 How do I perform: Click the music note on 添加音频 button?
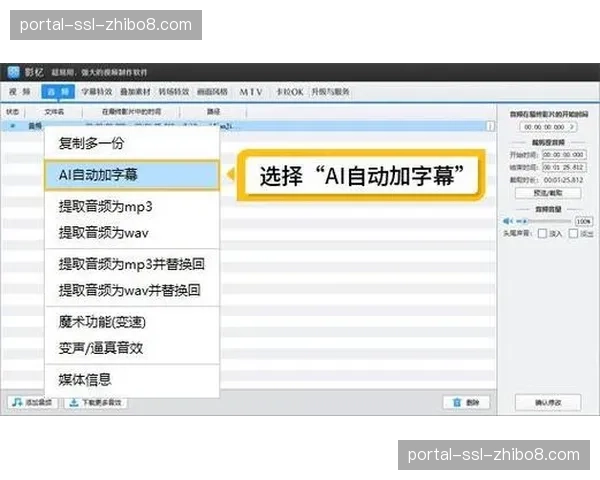coord(17,402)
